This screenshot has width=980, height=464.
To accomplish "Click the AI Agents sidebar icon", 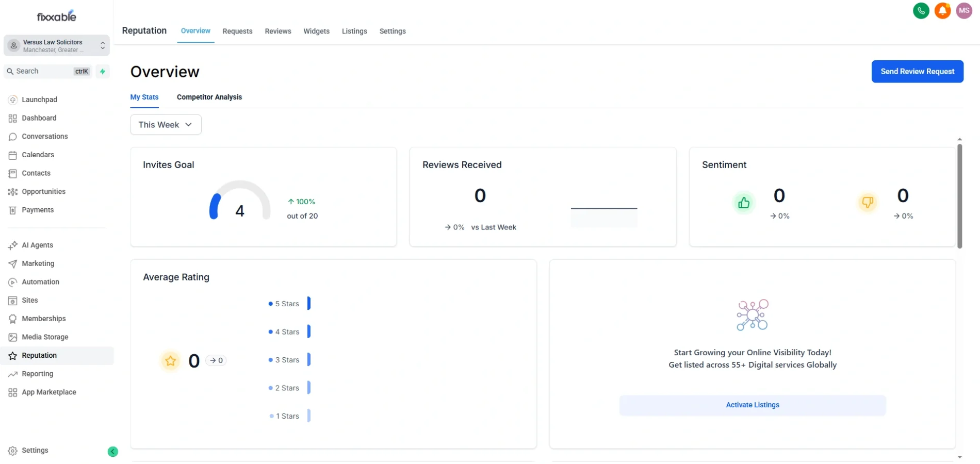I will (13, 245).
